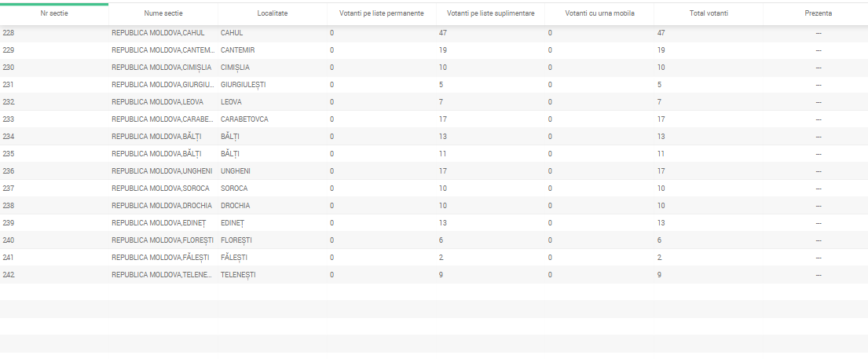This screenshot has height=359, width=868.
Task: Select REPUBLICA MOLDOVA,DROCHIA section name
Action: (x=162, y=206)
